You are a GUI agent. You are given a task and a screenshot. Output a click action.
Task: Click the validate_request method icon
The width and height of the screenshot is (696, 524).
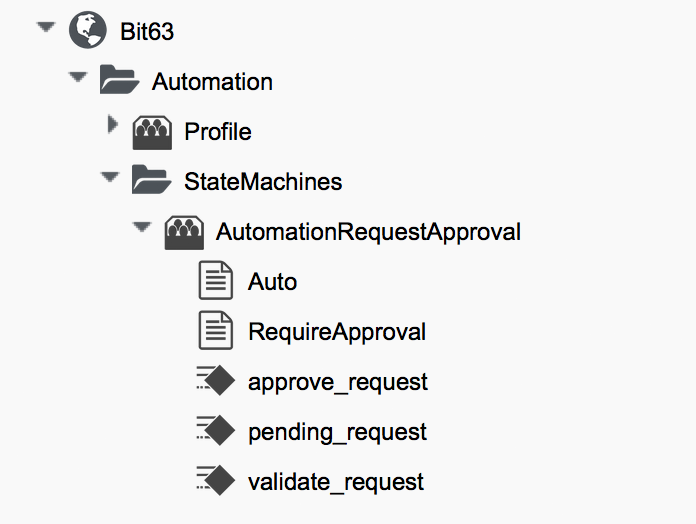tap(216, 481)
